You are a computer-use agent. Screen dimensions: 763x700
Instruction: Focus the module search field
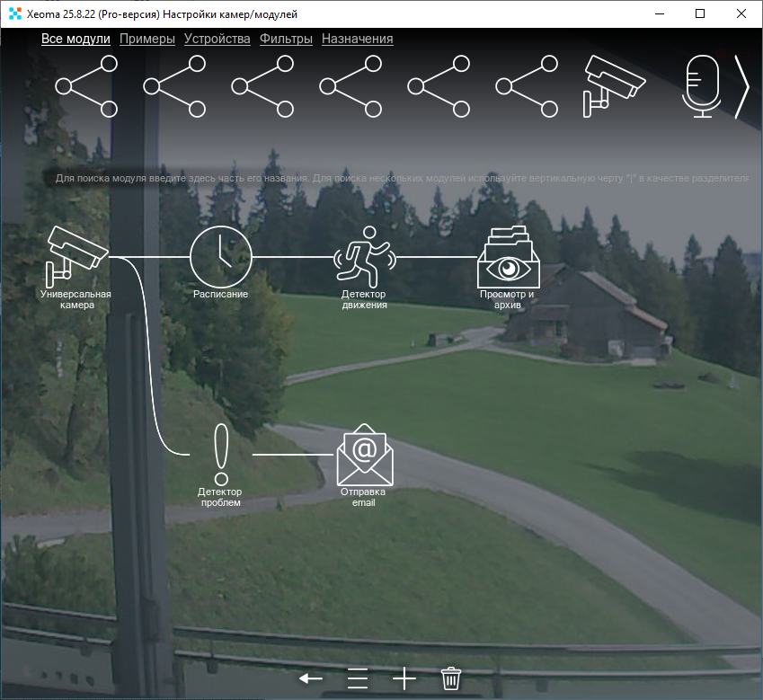pos(400,179)
